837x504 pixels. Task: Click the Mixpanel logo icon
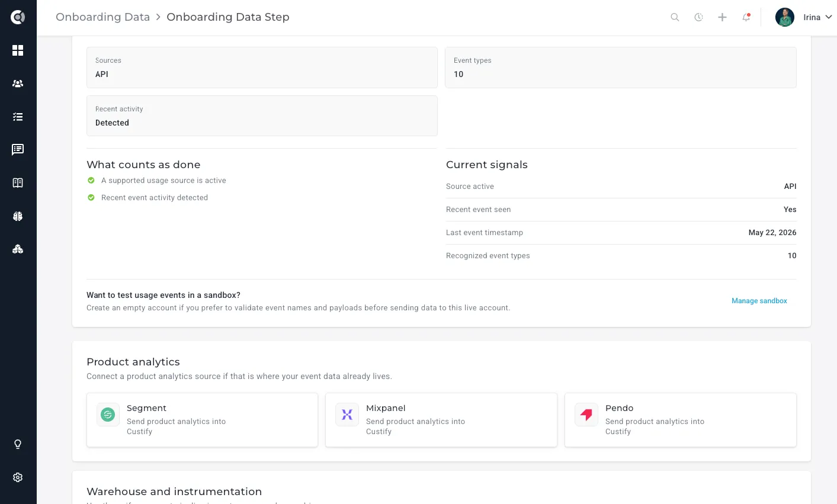pos(347,415)
